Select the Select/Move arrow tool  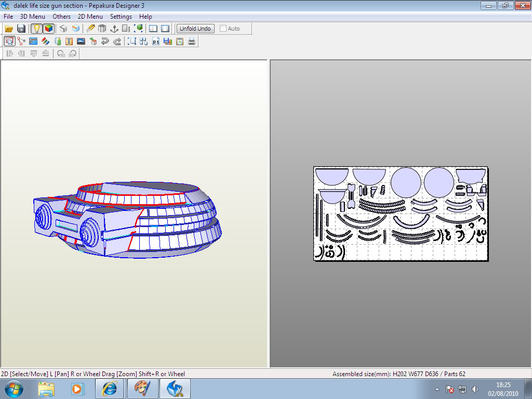pos(9,42)
